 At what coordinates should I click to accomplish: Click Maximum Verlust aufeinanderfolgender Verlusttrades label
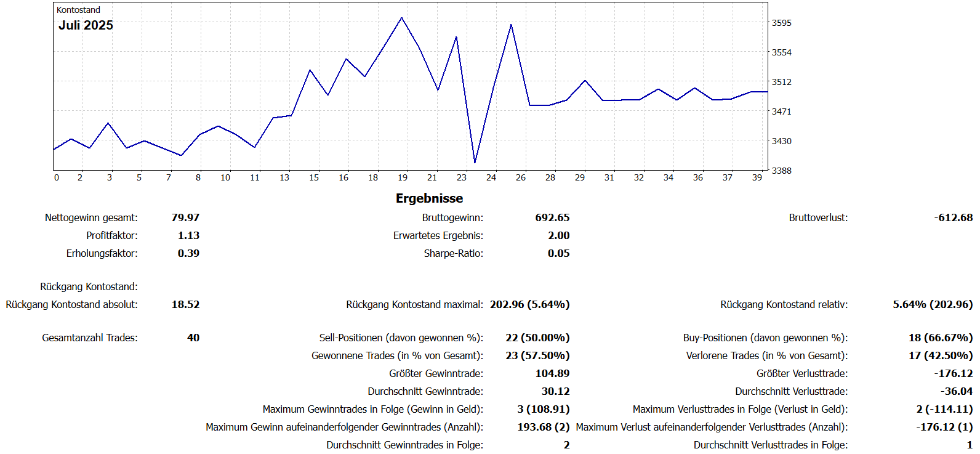(x=712, y=427)
